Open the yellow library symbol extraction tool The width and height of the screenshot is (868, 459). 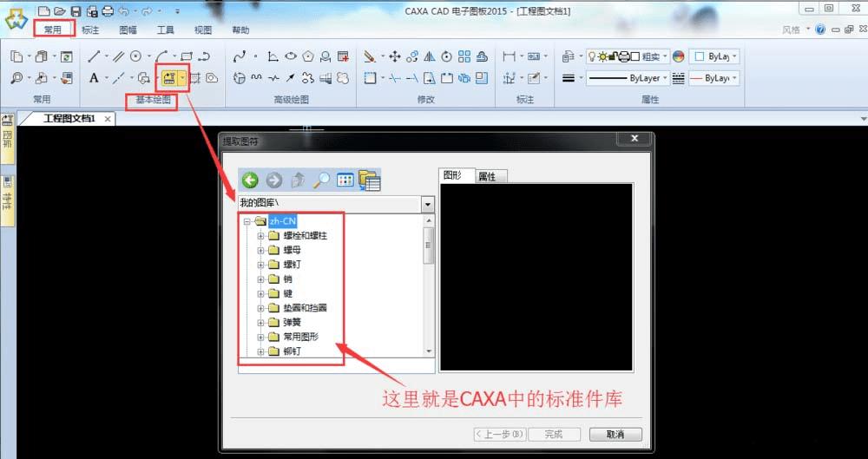click(169, 78)
